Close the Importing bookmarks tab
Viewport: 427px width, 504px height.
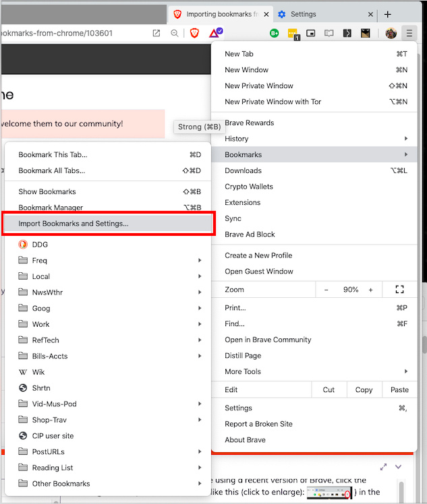click(x=266, y=14)
